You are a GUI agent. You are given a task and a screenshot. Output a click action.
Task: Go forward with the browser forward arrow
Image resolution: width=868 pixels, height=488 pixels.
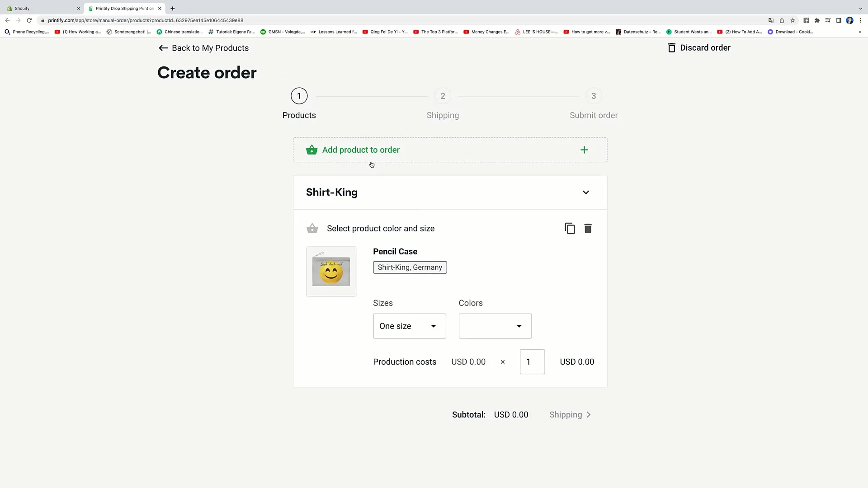click(x=18, y=20)
